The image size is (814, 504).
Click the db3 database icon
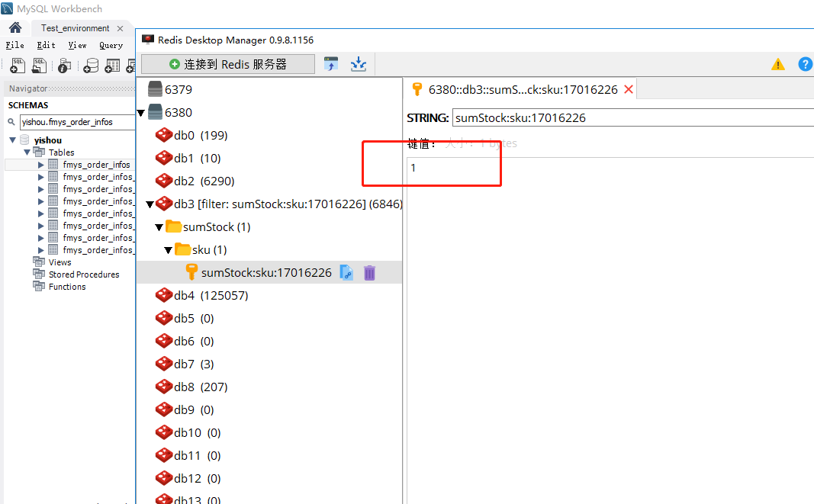click(164, 204)
